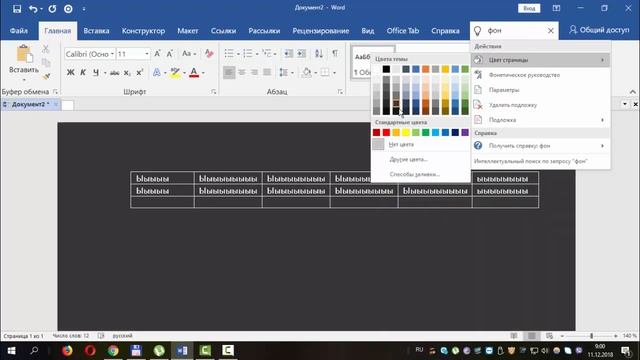This screenshot has width=640, height=360.
Task: Open Windows Start menu
Action: click(11, 351)
